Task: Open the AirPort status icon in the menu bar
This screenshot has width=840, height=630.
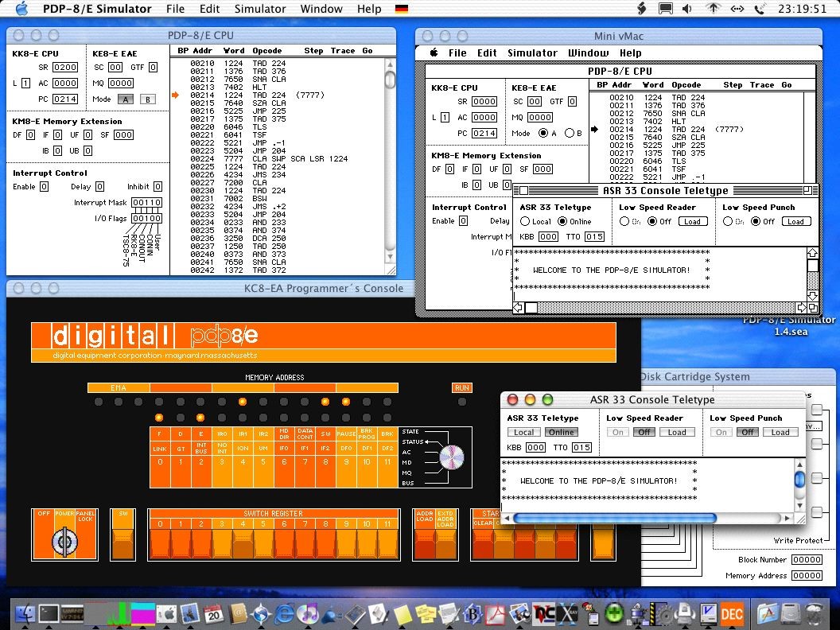Action: (x=713, y=9)
